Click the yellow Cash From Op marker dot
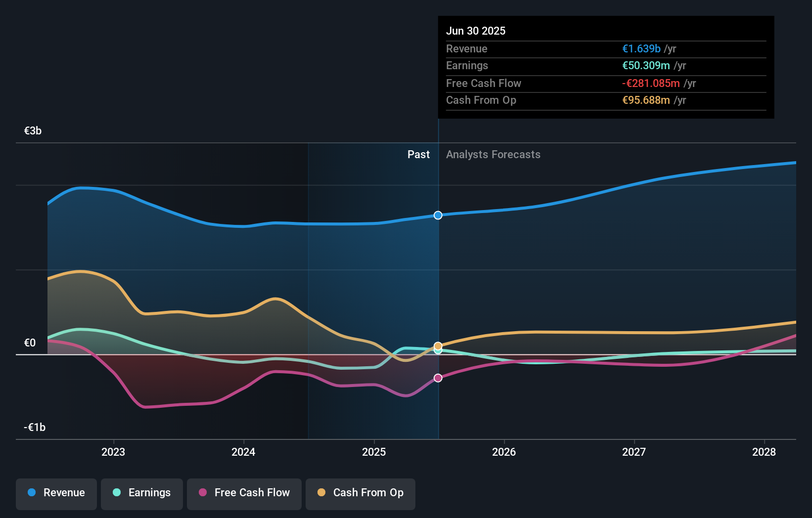 (x=438, y=345)
